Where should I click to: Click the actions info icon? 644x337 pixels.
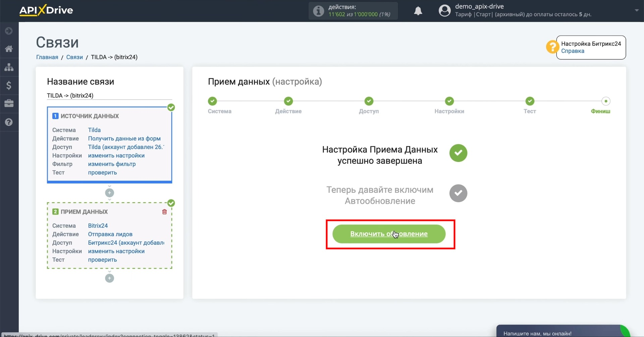point(318,11)
